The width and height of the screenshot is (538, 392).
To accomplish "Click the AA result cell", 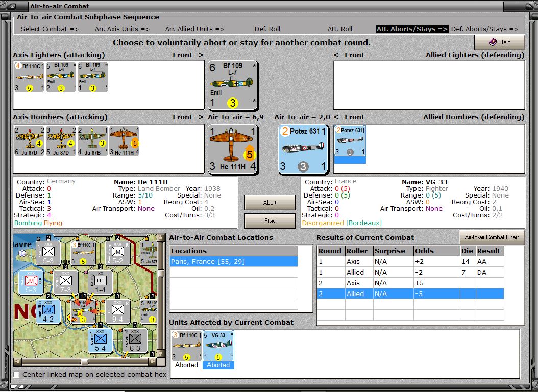I will [x=490, y=262].
